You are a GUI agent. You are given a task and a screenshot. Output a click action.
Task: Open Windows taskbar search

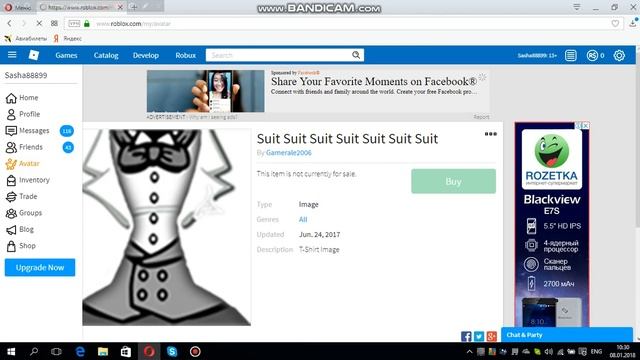[x=34, y=351]
